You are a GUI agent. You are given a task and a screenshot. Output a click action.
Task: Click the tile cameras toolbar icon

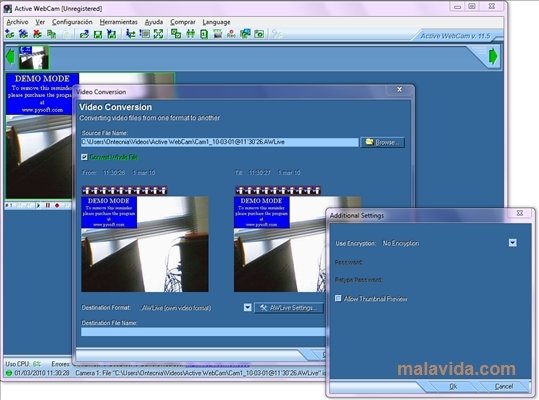click(x=190, y=34)
